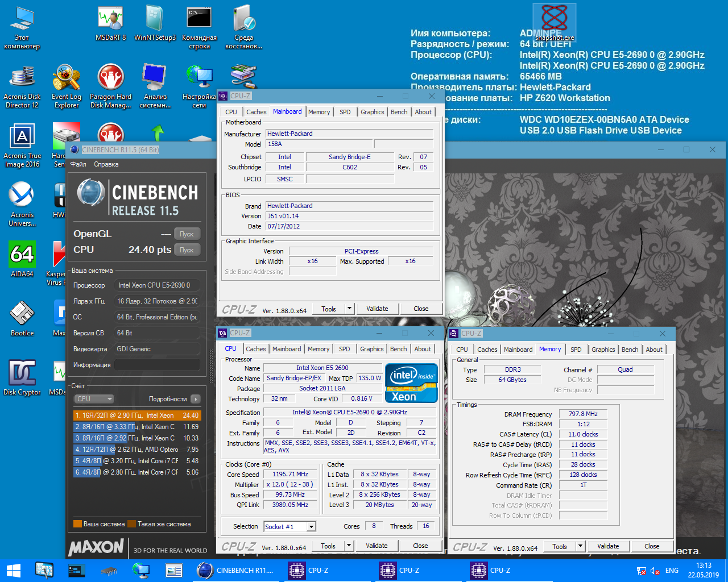Select ranking row 4Я/8П @ 2.80 ГГц 5.06
The width and height of the screenshot is (728, 582).
click(136, 472)
